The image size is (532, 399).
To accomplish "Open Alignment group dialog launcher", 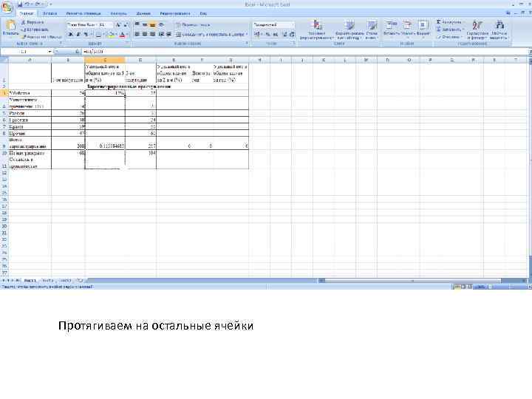I will pos(247,44).
